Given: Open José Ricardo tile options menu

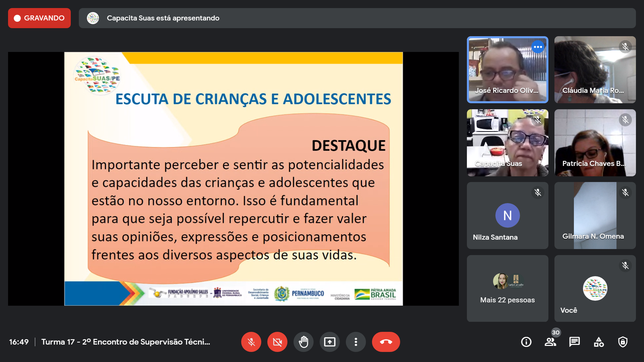Looking at the screenshot, I should (x=538, y=47).
